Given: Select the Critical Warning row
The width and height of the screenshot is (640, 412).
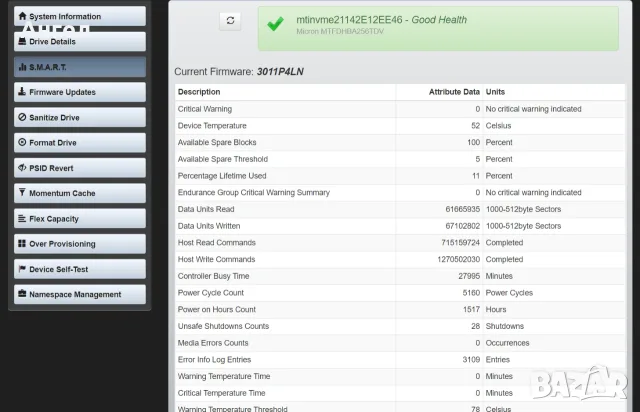Looking at the screenshot, I should point(400,109).
